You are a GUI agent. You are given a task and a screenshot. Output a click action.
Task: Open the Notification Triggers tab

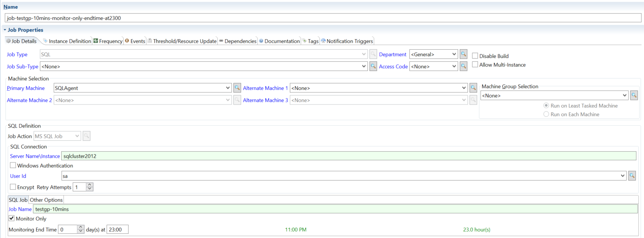(x=347, y=41)
